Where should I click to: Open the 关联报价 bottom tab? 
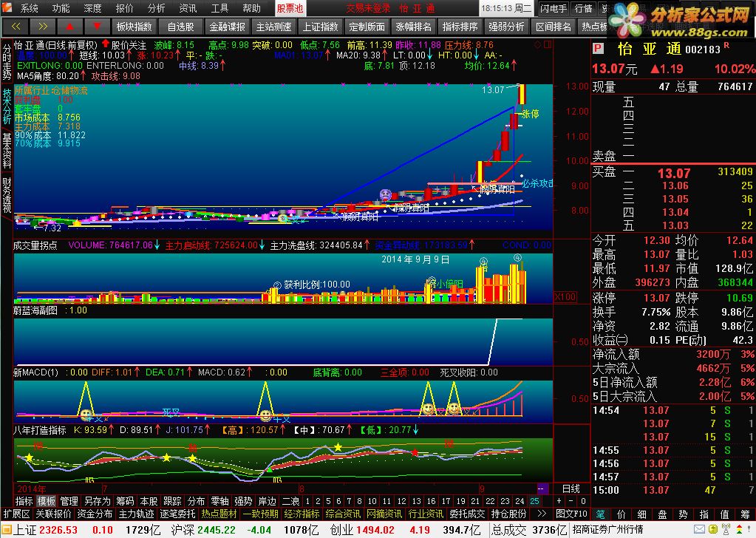[53, 514]
